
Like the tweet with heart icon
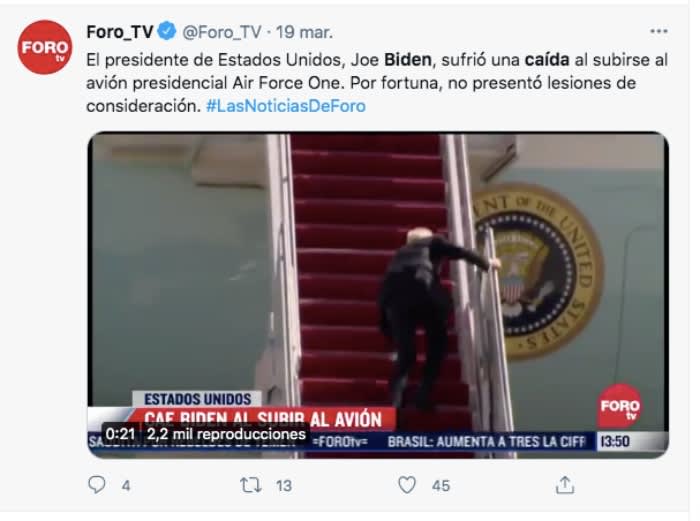click(407, 485)
